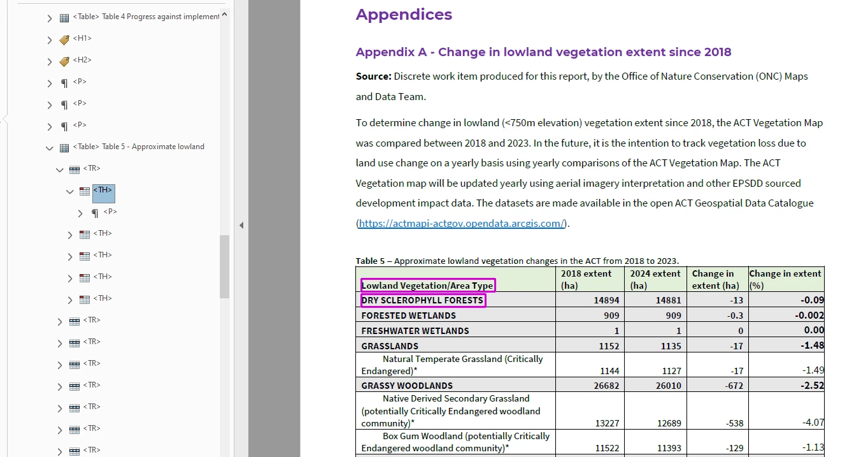Image resolution: width=868 pixels, height=457 pixels.
Task: Collapse the navigation pane with the divider arrow
Action: tap(241, 225)
